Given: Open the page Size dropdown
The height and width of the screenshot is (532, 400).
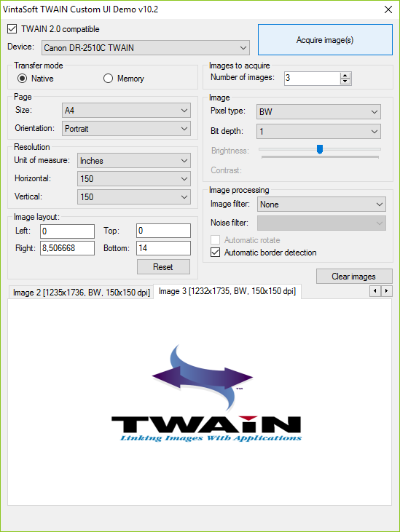Looking at the screenshot, I should coord(126,111).
